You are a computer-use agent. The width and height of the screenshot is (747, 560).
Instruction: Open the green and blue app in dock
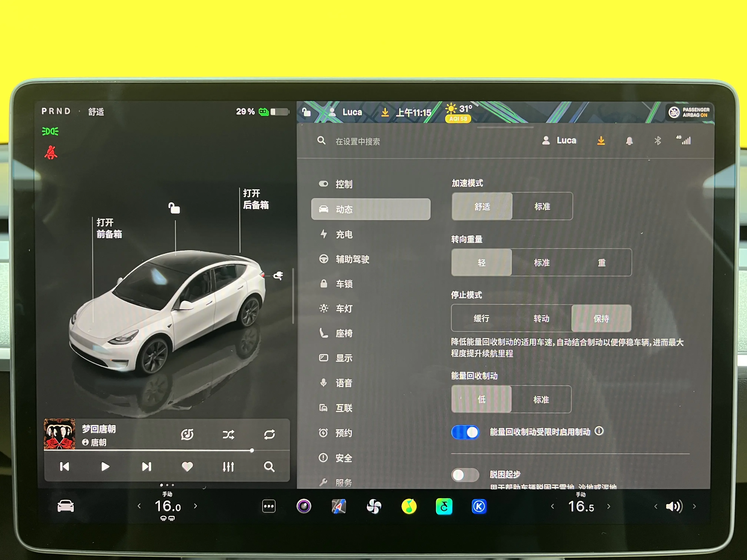(x=444, y=506)
